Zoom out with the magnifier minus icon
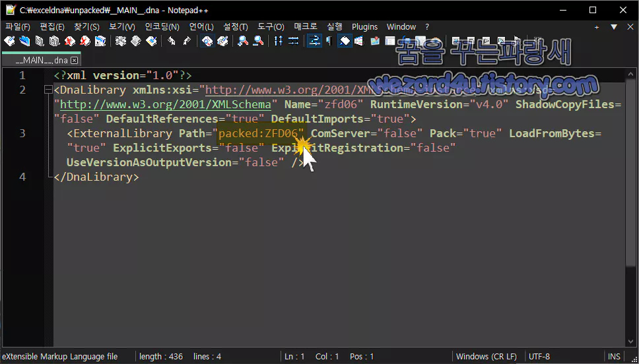Viewport: 639px width, 364px height. [x=258, y=41]
